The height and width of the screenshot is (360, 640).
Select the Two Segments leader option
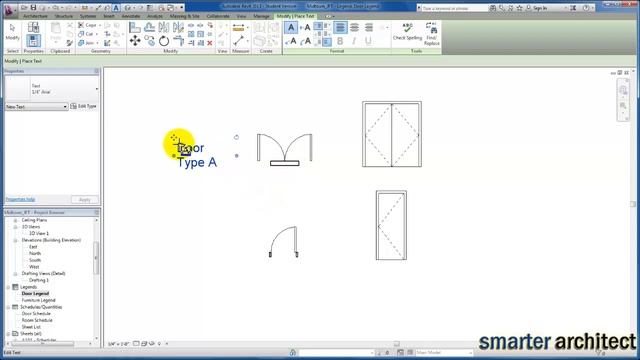click(x=291, y=41)
